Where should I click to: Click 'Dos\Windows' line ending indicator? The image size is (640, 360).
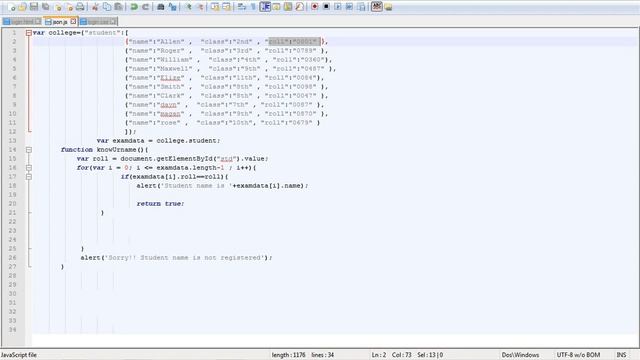[x=520, y=355]
